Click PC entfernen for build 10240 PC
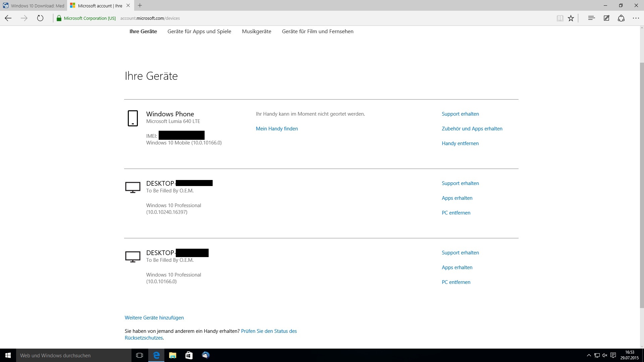Image resolution: width=644 pixels, height=362 pixels. tap(456, 213)
